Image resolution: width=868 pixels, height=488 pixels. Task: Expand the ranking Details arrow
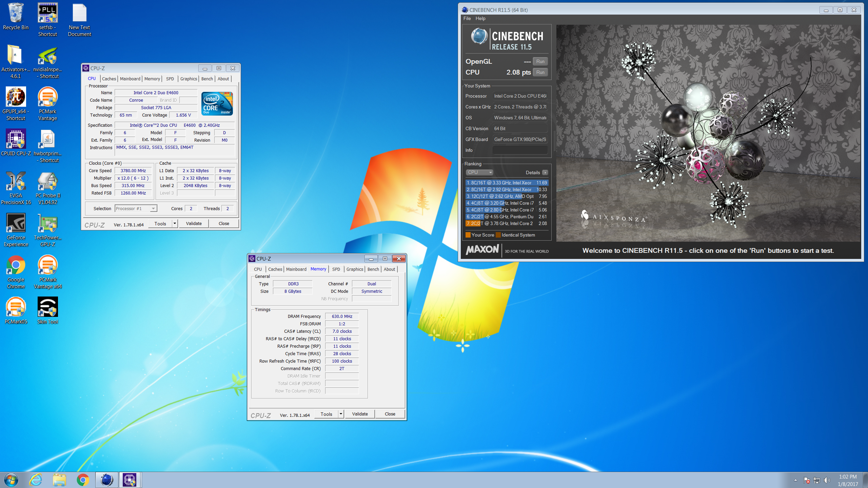pyautogui.click(x=545, y=172)
